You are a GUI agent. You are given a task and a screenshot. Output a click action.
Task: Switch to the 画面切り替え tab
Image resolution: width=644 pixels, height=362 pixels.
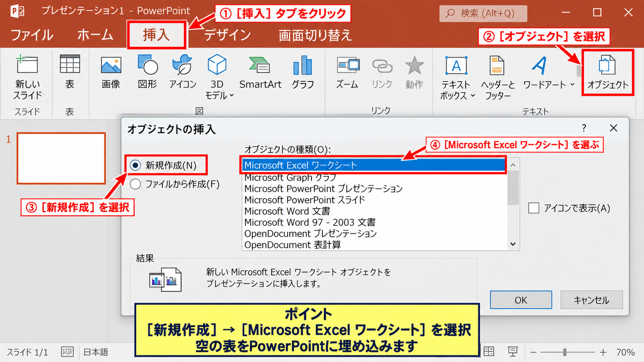(315, 35)
